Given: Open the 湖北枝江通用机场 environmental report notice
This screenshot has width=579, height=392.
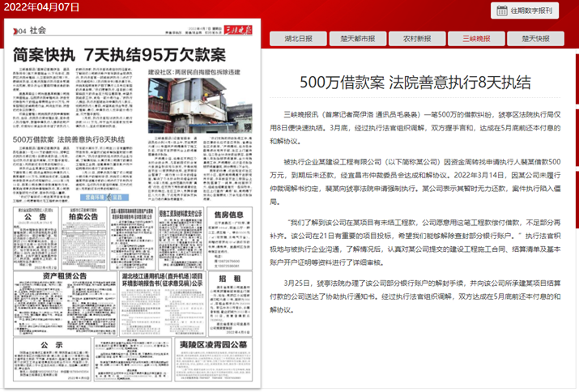Looking at the screenshot, I should click(x=163, y=304).
